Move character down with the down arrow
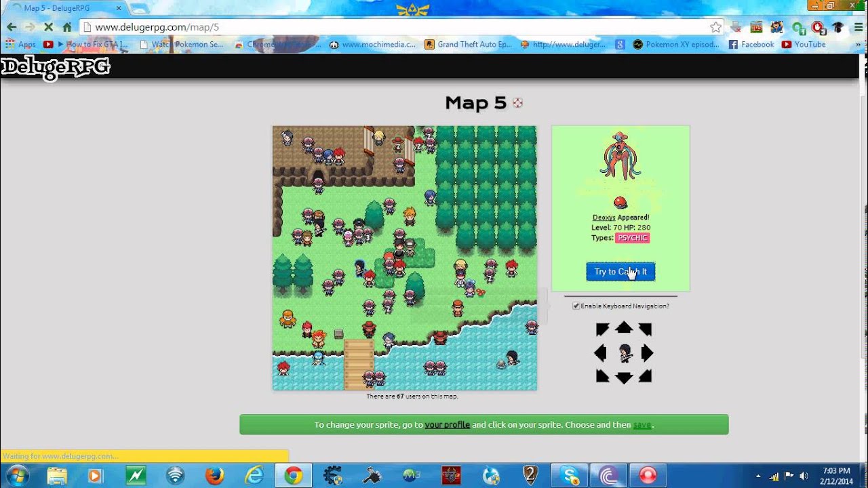 624,378
